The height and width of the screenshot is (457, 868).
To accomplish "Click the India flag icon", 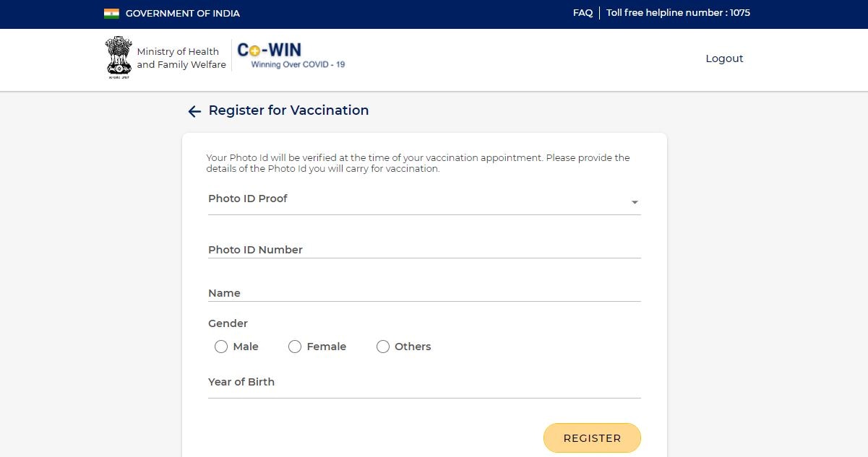I will pos(111,13).
